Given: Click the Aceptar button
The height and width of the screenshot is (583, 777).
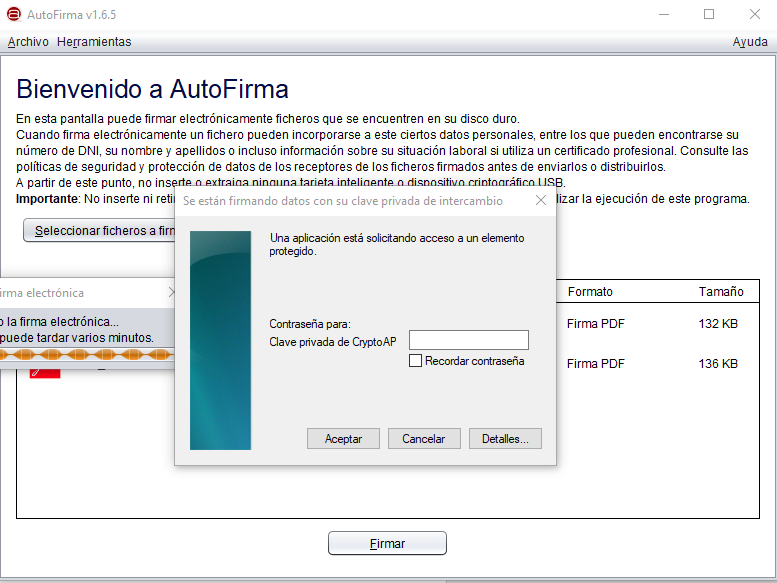Looking at the screenshot, I should tap(343, 439).
